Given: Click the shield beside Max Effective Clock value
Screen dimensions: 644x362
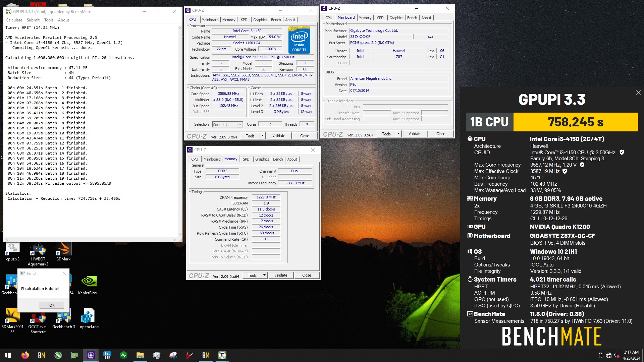Looking at the screenshot, I should pyautogui.click(x=565, y=171).
